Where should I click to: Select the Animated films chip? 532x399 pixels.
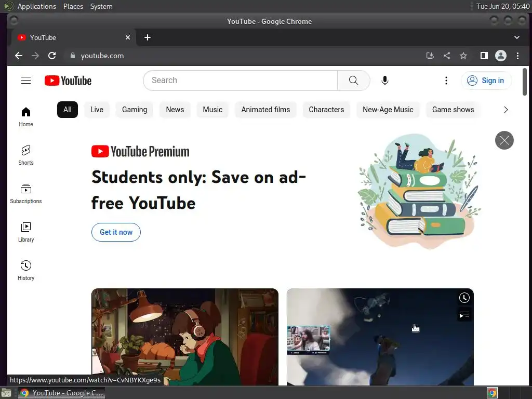coord(265,110)
